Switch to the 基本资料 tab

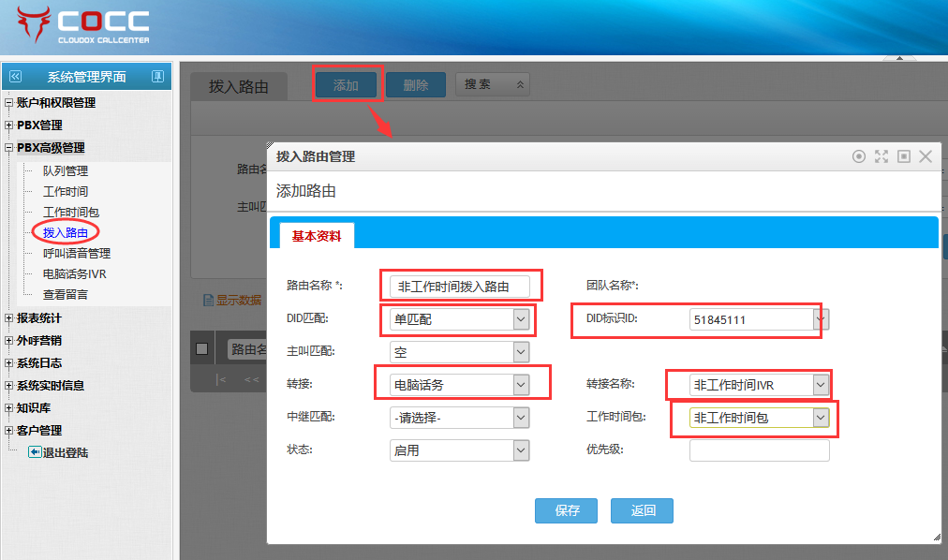[317, 236]
